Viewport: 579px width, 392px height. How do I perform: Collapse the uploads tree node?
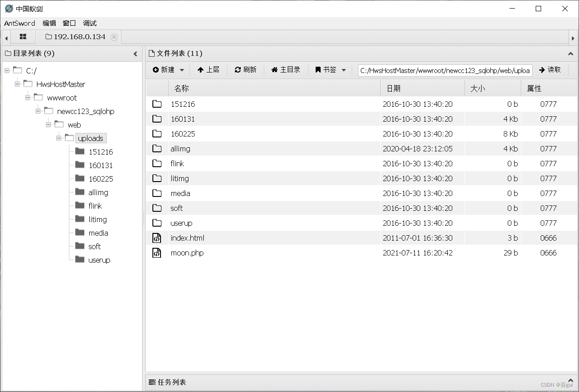click(59, 138)
